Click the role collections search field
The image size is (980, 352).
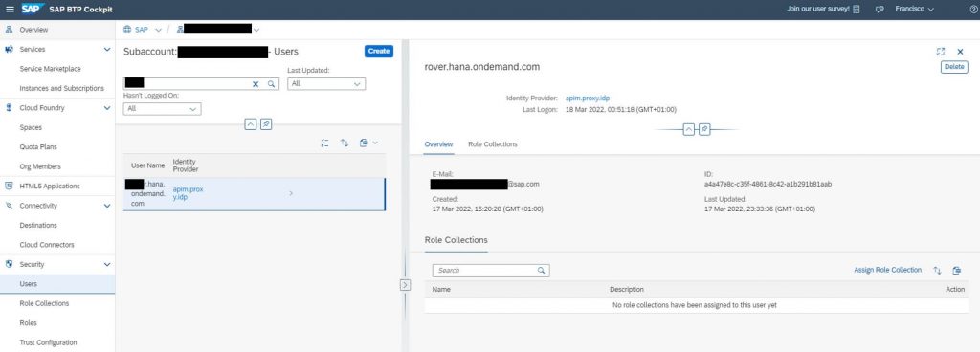point(491,271)
